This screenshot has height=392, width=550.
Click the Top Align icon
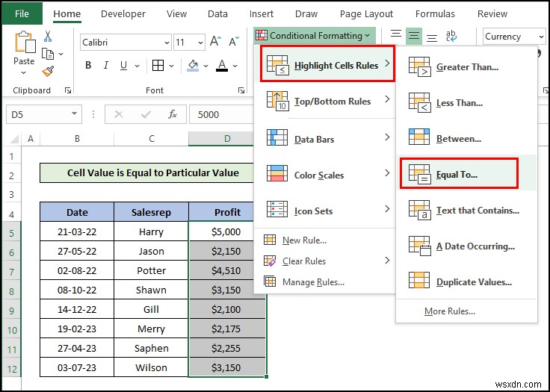click(x=396, y=35)
